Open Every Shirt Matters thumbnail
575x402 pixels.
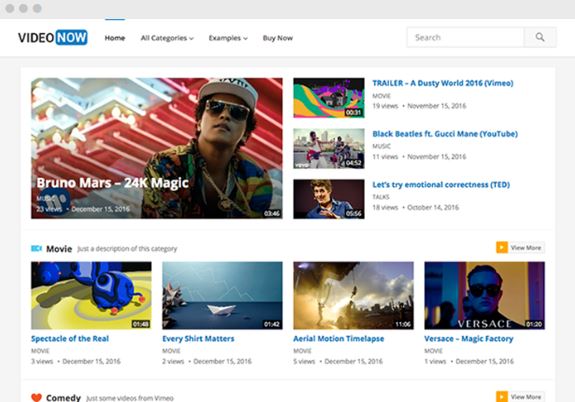point(222,295)
